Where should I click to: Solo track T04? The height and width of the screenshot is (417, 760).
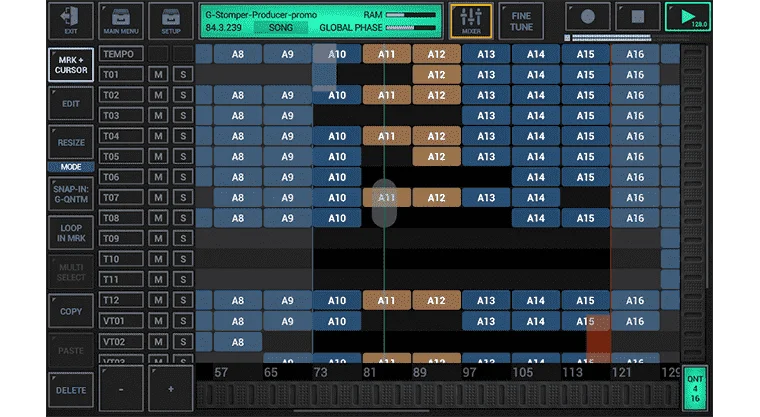[183, 136]
